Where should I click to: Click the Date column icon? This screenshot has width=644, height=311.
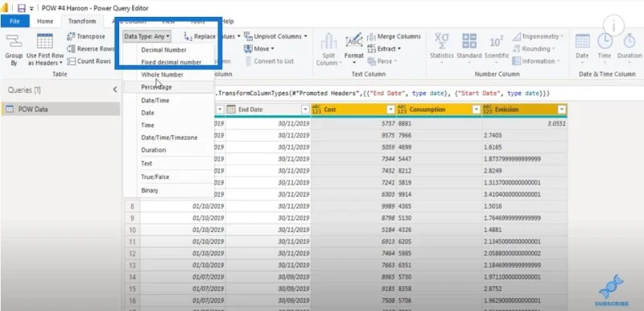pyautogui.click(x=582, y=41)
